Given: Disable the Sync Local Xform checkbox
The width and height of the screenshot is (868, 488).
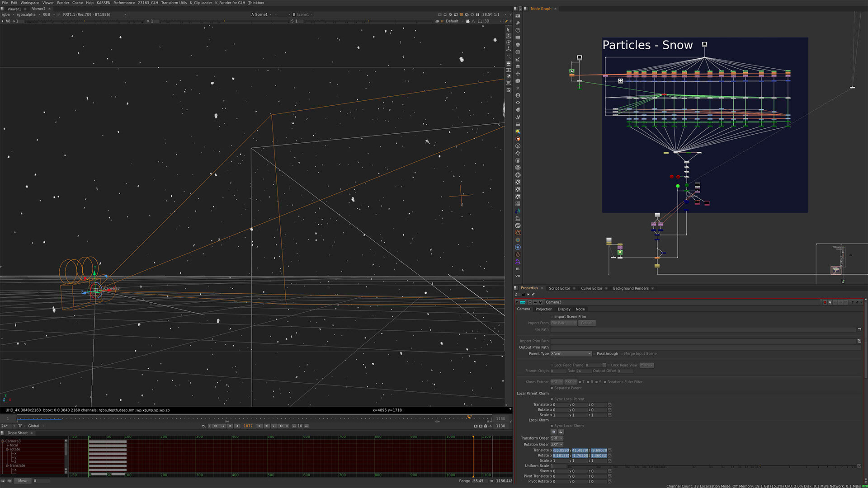Looking at the screenshot, I should [552, 426].
